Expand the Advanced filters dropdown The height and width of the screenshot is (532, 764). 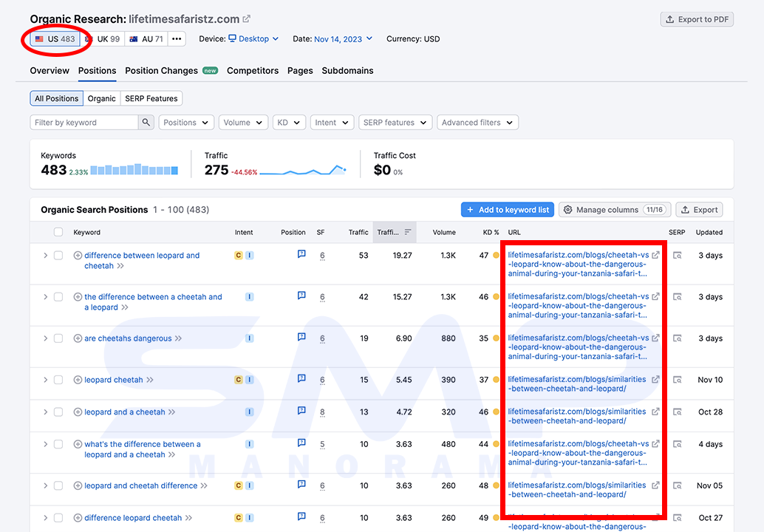pyautogui.click(x=477, y=122)
